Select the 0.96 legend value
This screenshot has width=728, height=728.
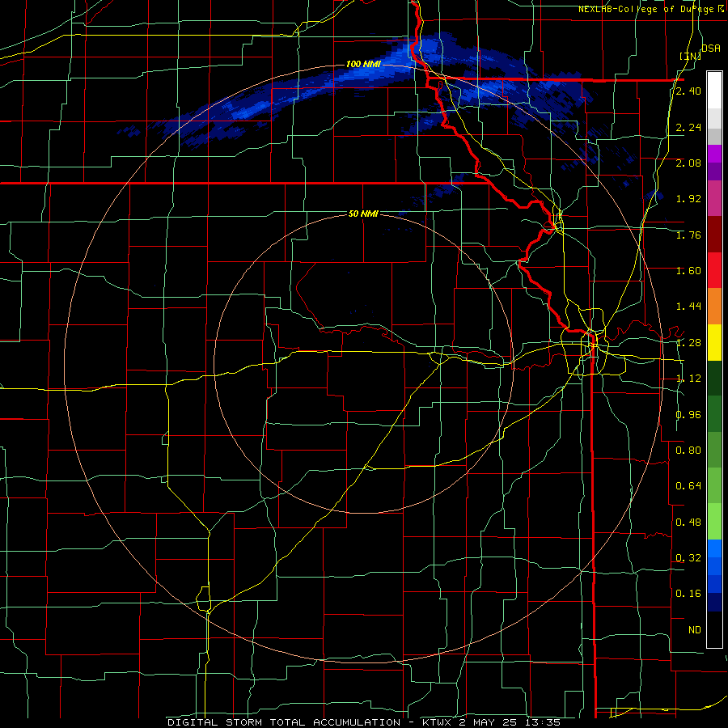point(688,415)
